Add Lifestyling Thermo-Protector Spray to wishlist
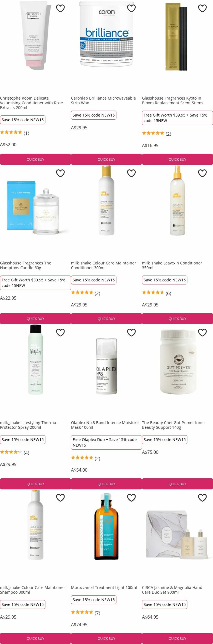Screen dimensions: 213x644 (60, 332)
